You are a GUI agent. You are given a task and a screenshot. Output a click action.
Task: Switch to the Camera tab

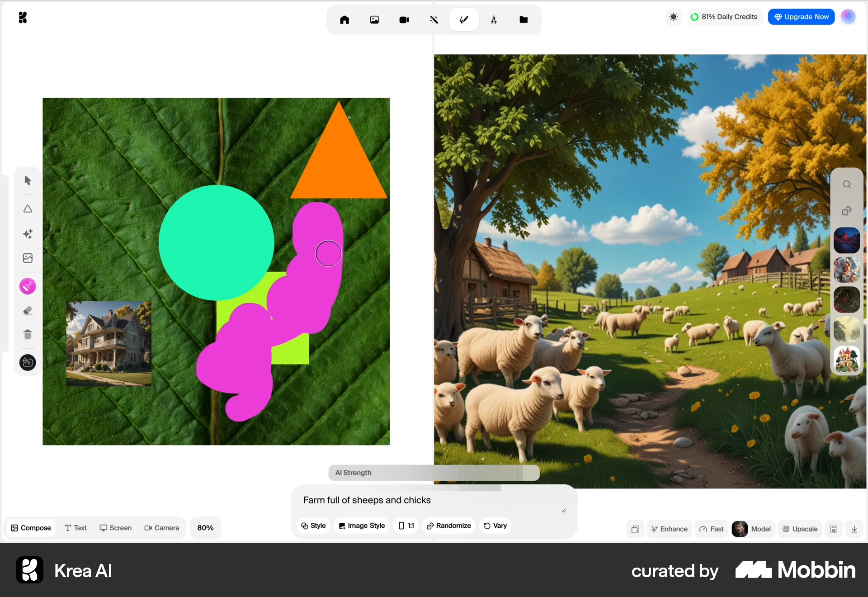point(161,528)
